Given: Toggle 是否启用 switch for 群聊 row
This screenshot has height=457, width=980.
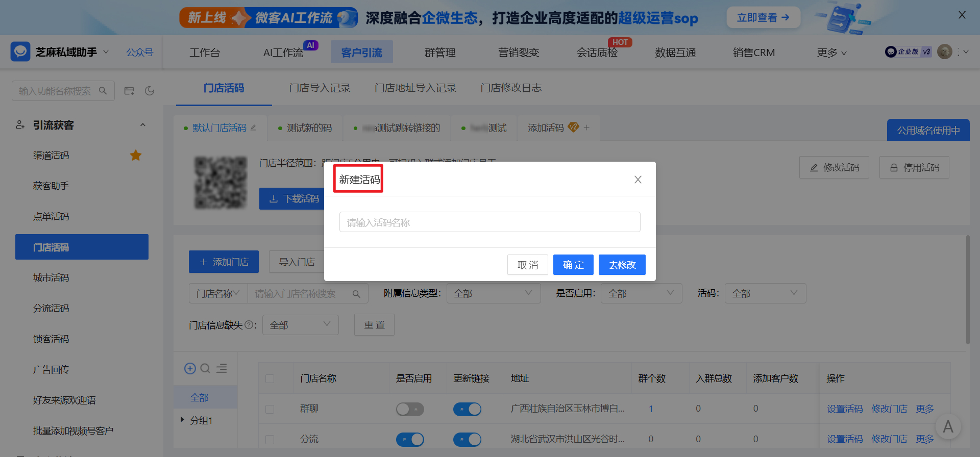Looking at the screenshot, I should click(x=410, y=409).
